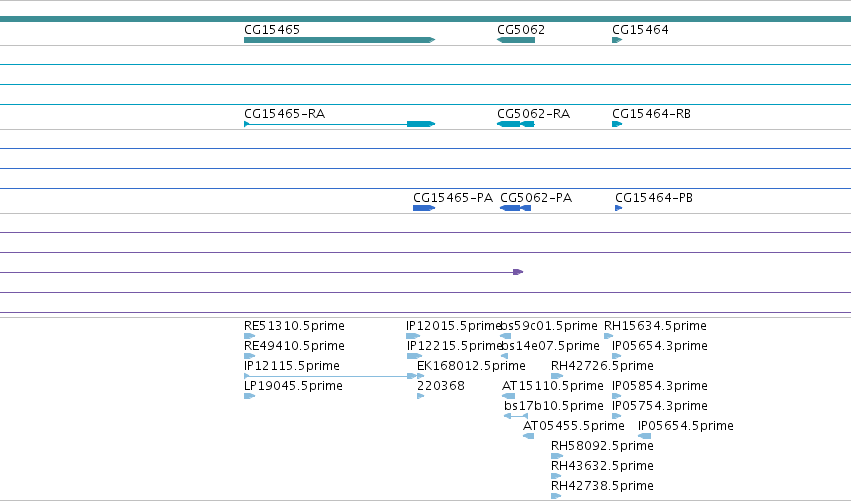Click the IP05854.3prime EST label
The image size is (851, 501).
659,386
